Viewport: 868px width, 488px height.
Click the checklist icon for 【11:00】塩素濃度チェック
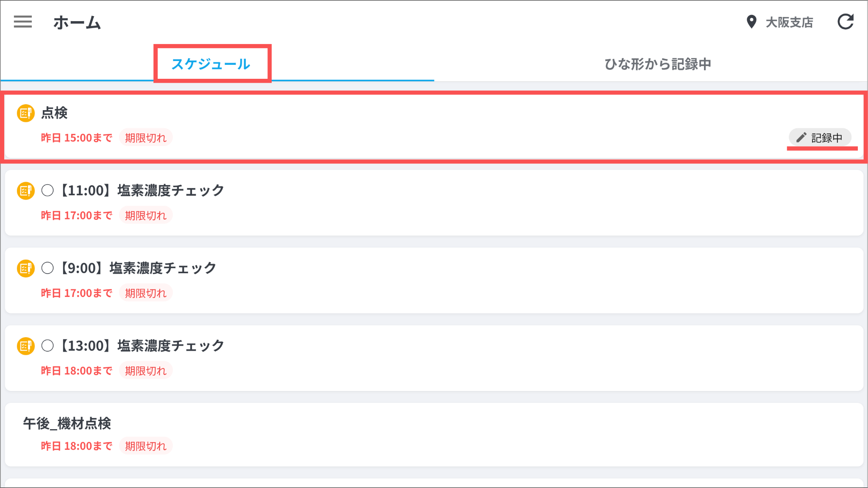click(x=25, y=191)
